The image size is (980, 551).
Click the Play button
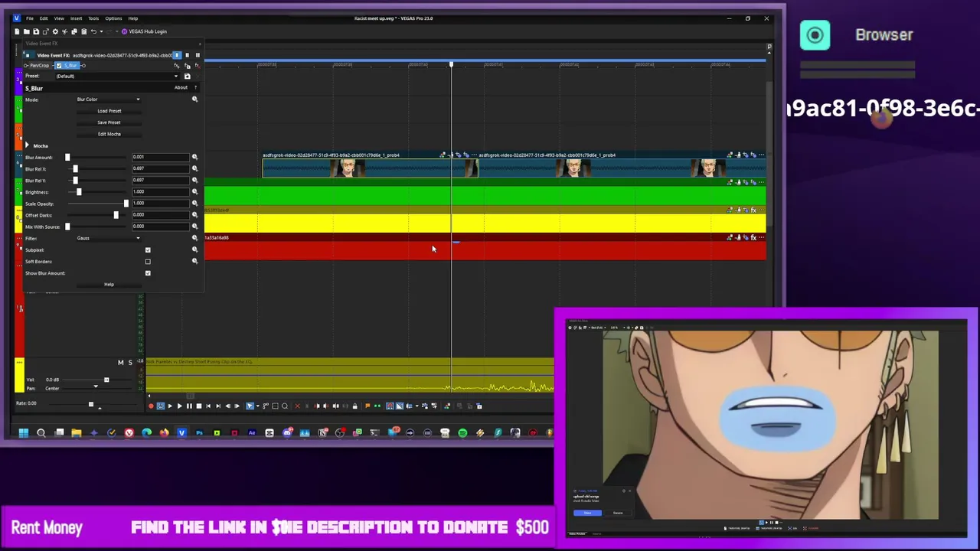tap(180, 406)
